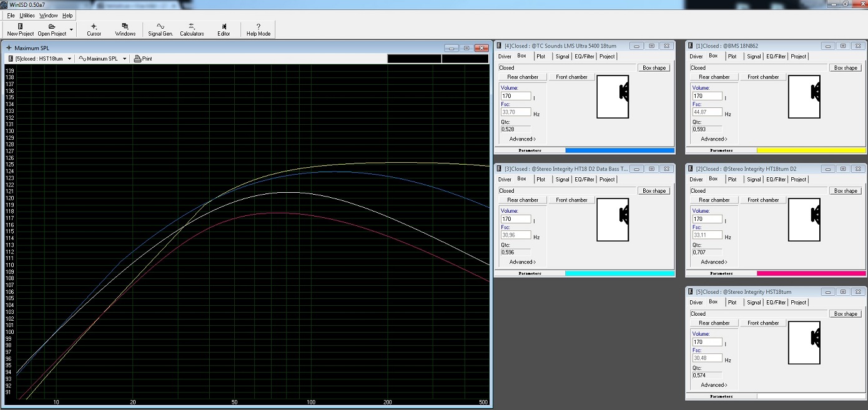Expand Advanced options in TC Sounds LMS window
This screenshot has height=410, width=868.
(x=523, y=139)
